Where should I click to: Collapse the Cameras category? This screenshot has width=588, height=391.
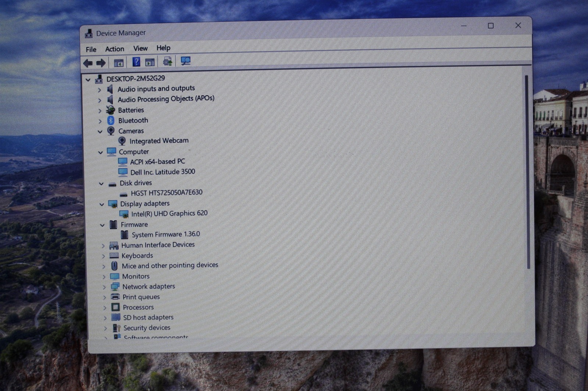pyautogui.click(x=100, y=131)
